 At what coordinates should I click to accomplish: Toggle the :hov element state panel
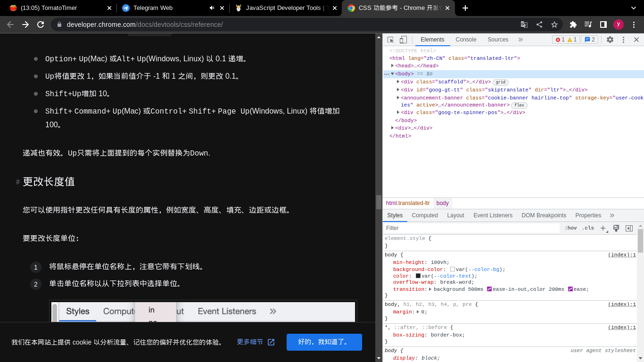coord(570,228)
